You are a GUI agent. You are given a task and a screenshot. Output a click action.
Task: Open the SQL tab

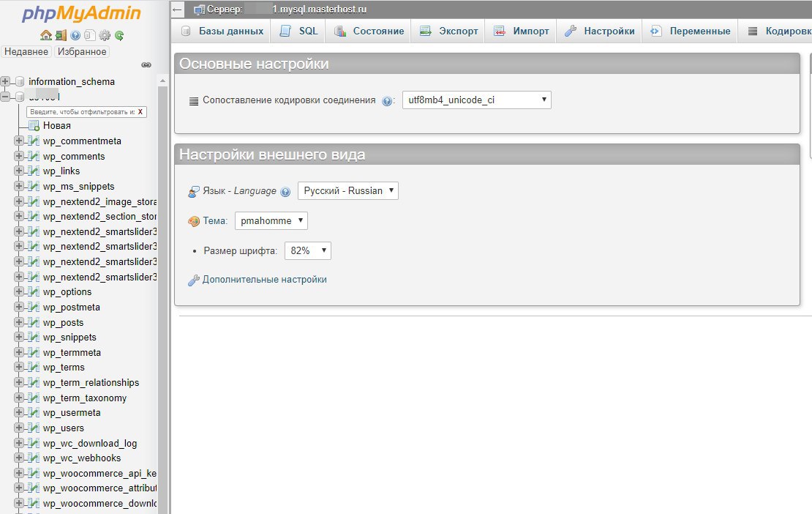click(x=298, y=31)
